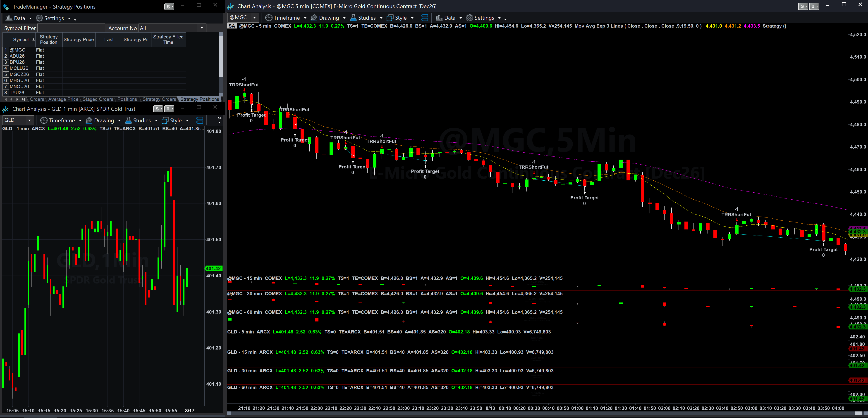Select the @MGC row in Strategy Positions
This screenshot has height=418, width=868.
(x=94, y=50)
